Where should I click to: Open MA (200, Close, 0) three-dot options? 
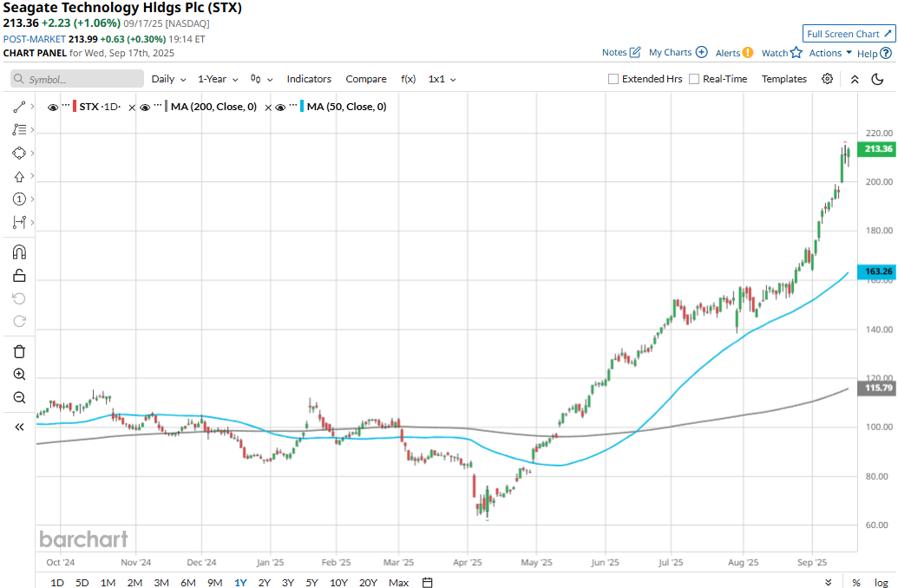click(x=158, y=106)
